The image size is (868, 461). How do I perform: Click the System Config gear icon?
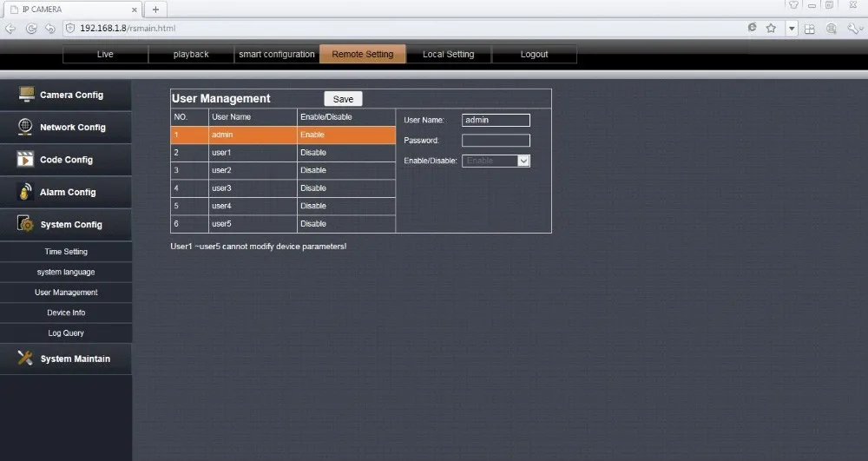[25, 224]
